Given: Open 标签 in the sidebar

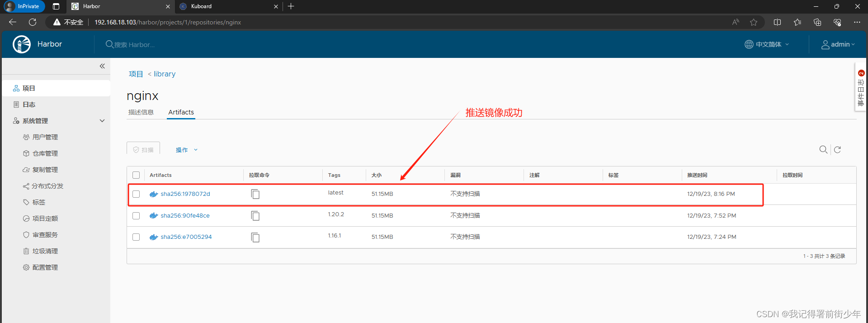Looking at the screenshot, I should pyautogui.click(x=38, y=202).
